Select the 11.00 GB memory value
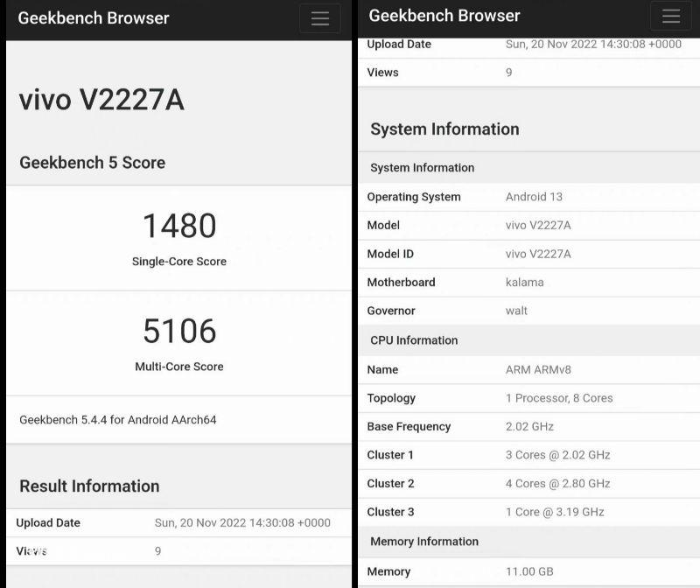700x588 pixels. click(x=529, y=571)
